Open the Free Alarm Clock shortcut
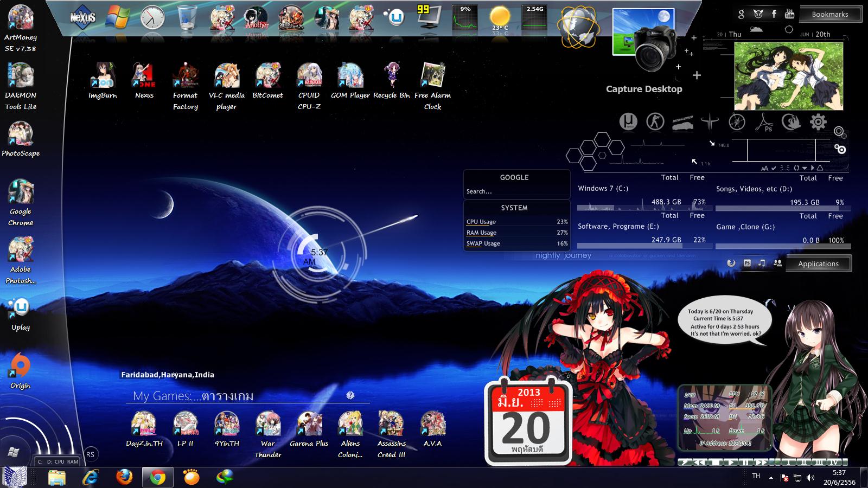The image size is (868, 488). tap(433, 86)
